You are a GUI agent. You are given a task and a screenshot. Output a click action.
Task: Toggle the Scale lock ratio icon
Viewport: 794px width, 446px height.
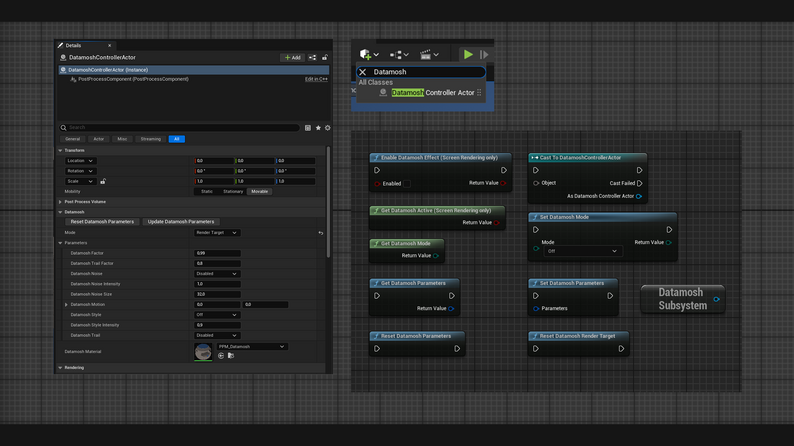click(x=103, y=181)
